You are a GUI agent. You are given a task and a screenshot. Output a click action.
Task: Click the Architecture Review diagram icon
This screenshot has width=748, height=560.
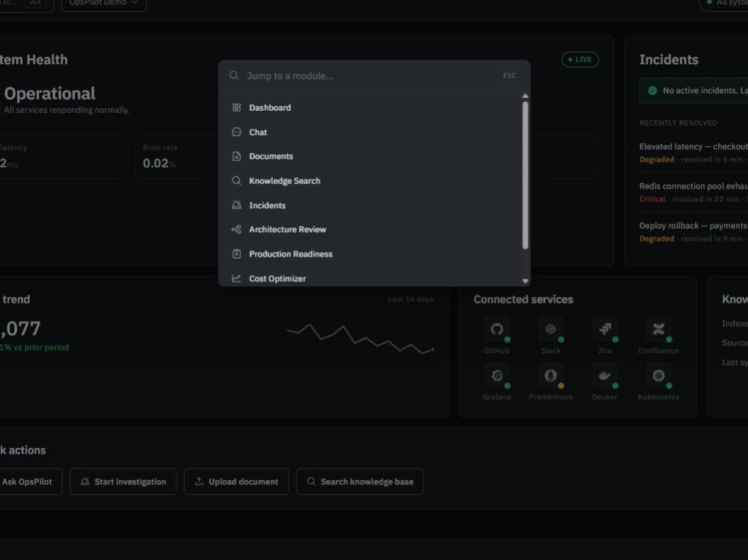click(x=236, y=230)
